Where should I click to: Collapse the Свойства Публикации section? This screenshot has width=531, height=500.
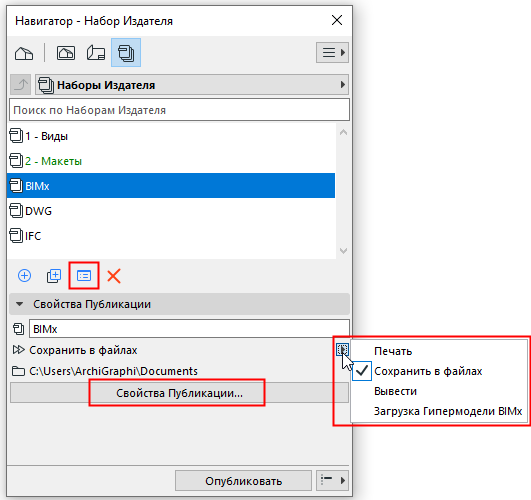coord(20,304)
